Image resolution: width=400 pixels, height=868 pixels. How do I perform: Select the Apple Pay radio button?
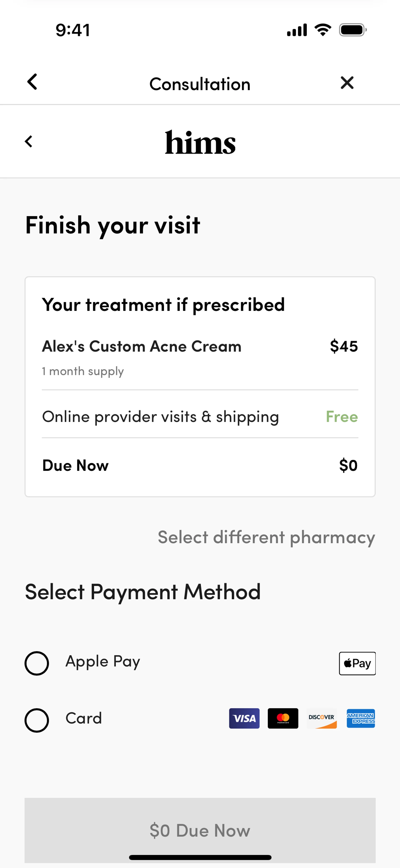click(37, 663)
